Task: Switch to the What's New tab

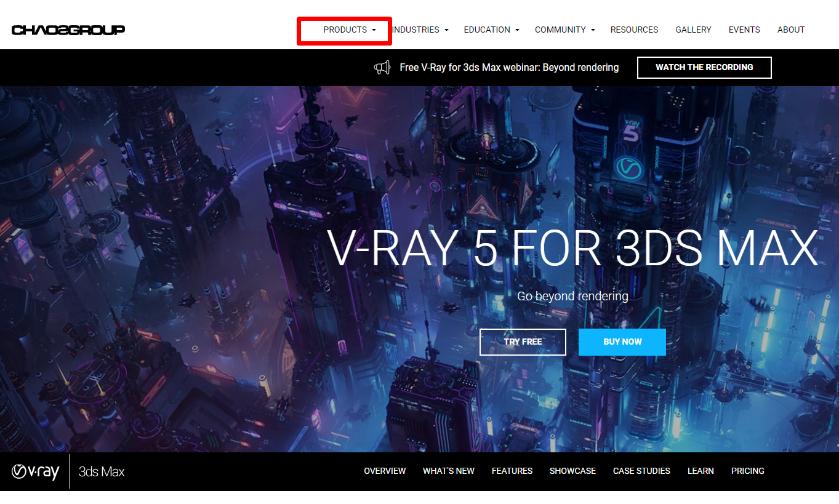Action: coord(449,471)
